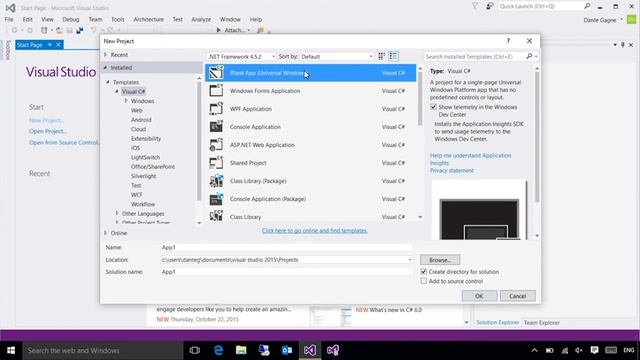Select Office/SharePoint in the templates tree
The height and width of the screenshot is (360, 640).
point(153,167)
